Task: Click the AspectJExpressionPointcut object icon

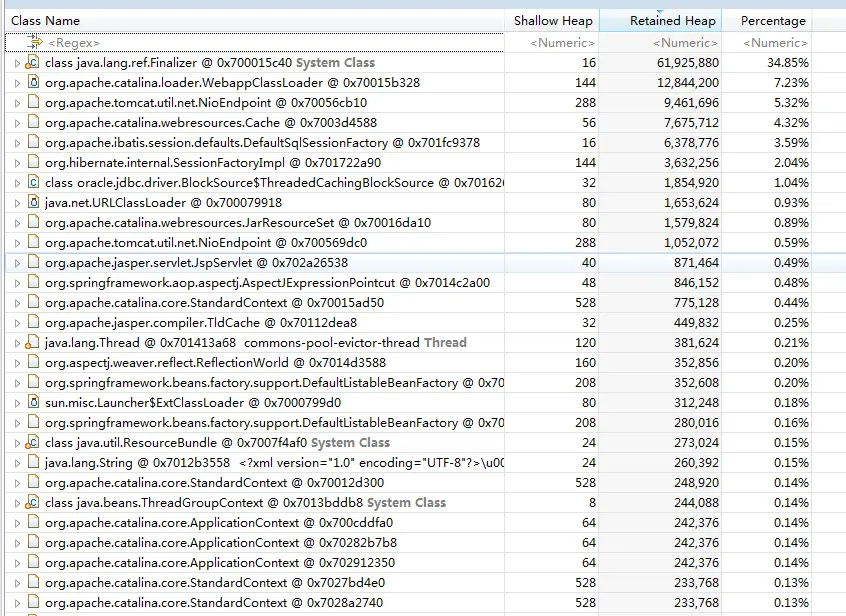Action: click(33, 282)
